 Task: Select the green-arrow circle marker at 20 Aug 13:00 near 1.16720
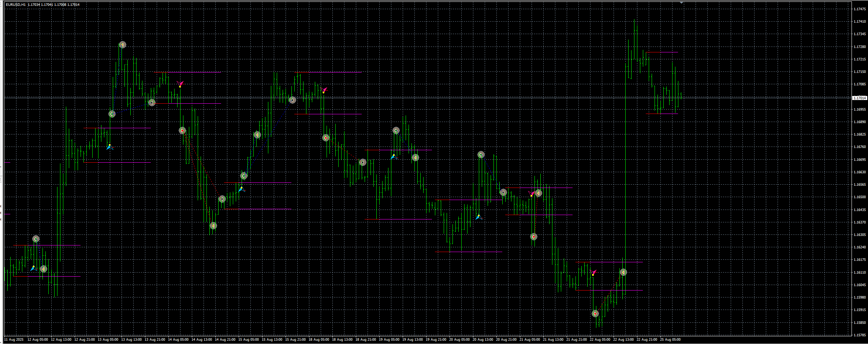(x=481, y=155)
